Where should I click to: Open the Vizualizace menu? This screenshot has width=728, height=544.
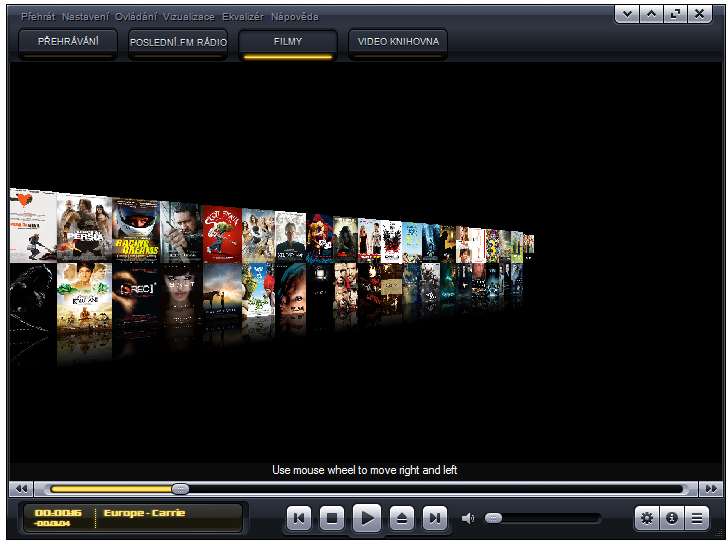(188, 17)
